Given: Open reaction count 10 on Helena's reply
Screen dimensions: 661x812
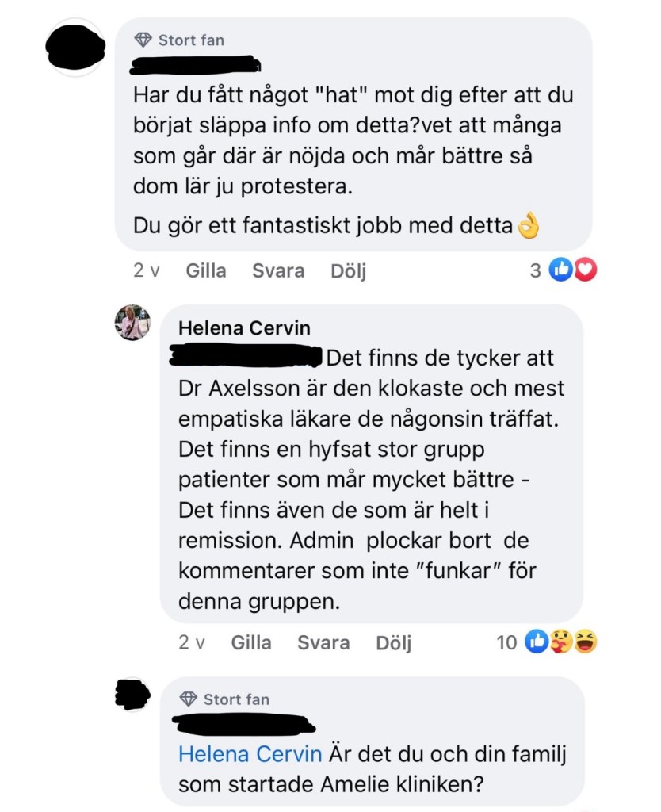Looking at the screenshot, I should tap(506, 642).
